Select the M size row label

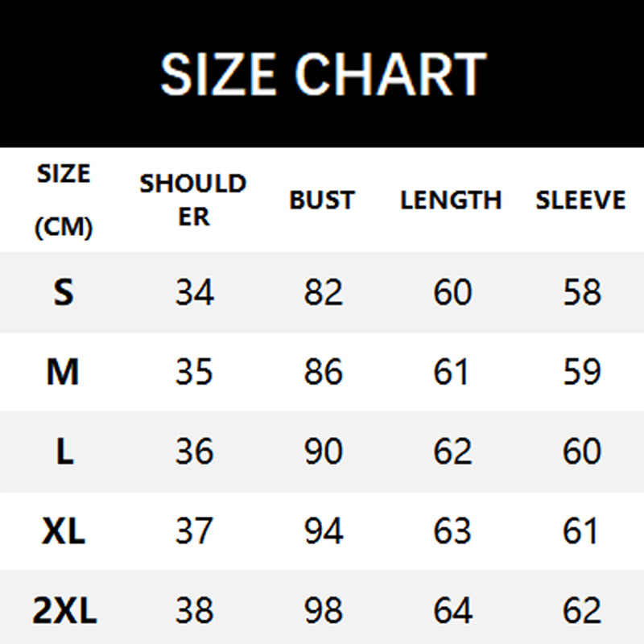coord(64,372)
